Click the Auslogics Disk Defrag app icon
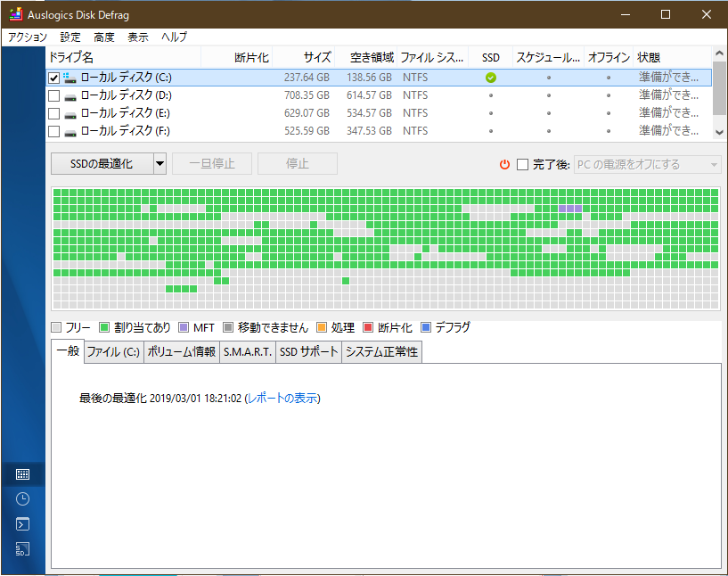Viewport: 728px width, 576px height. tap(16, 14)
